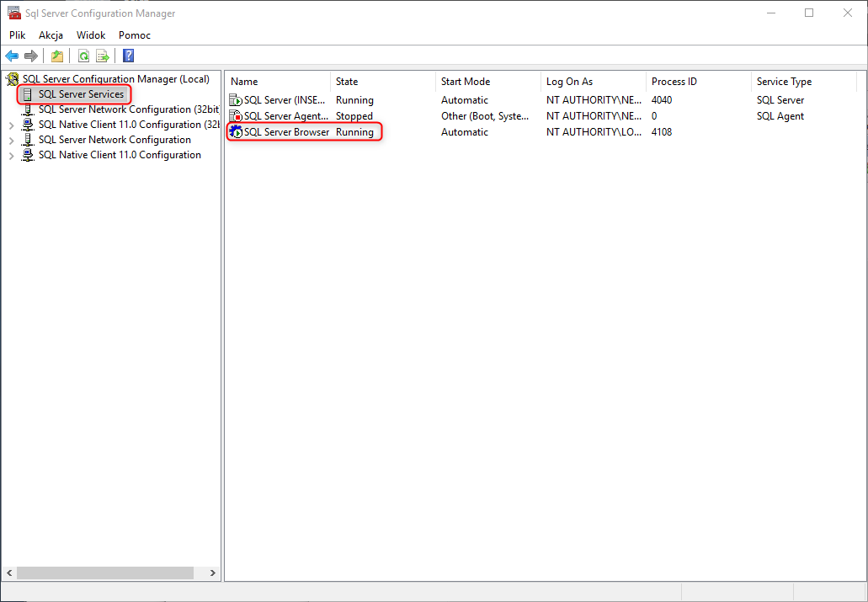Click the Stopped state of SQL Server Agent
Image resolution: width=868 pixels, height=602 pixels.
tap(354, 116)
